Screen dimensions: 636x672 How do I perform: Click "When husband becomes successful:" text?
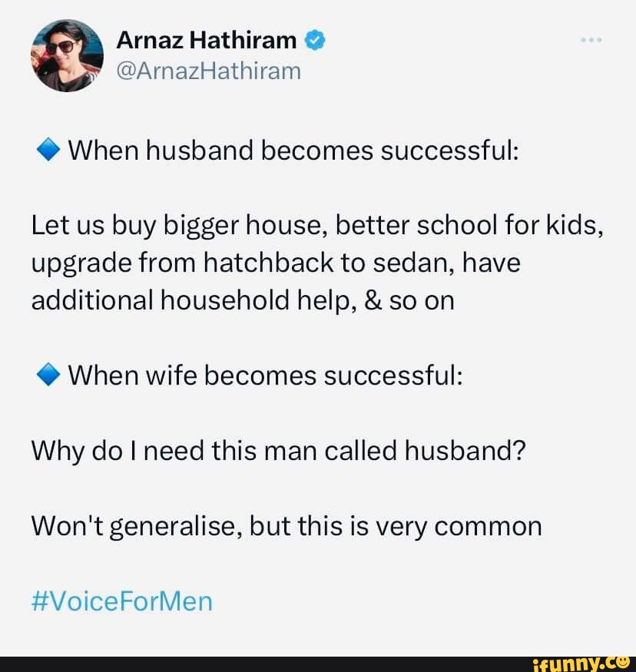pyautogui.click(x=295, y=152)
